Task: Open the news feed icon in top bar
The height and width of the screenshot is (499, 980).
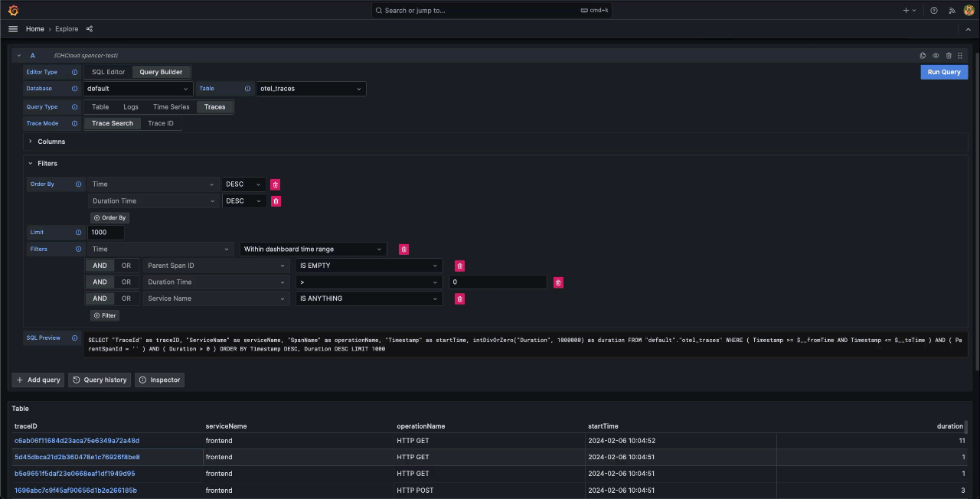Action: point(952,11)
